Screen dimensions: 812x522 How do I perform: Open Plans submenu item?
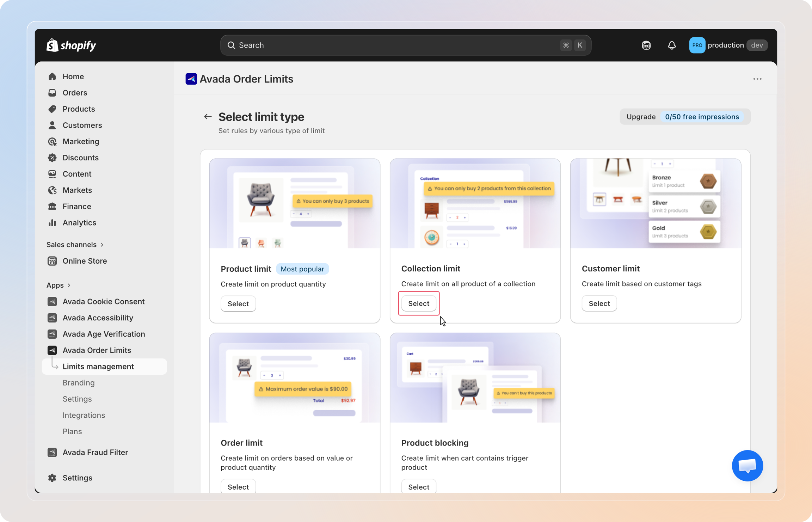(x=72, y=431)
